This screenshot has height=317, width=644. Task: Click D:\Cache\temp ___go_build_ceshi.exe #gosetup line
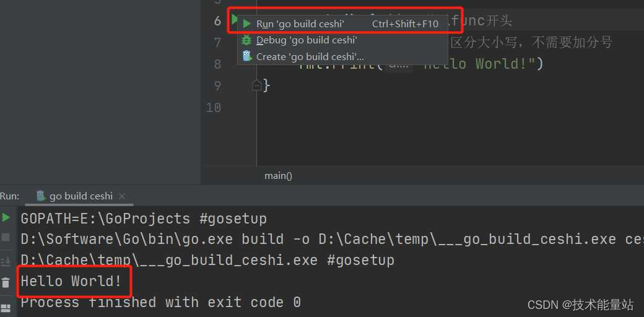[207, 260]
